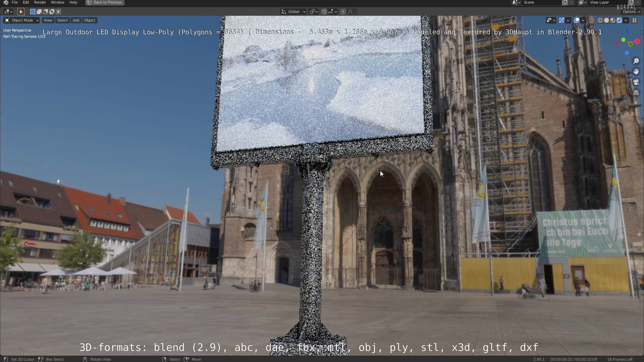Image resolution: width=644 pixels, height=362 pixels.
Task: Toggle X-ray mode
Action: (591, 20)
